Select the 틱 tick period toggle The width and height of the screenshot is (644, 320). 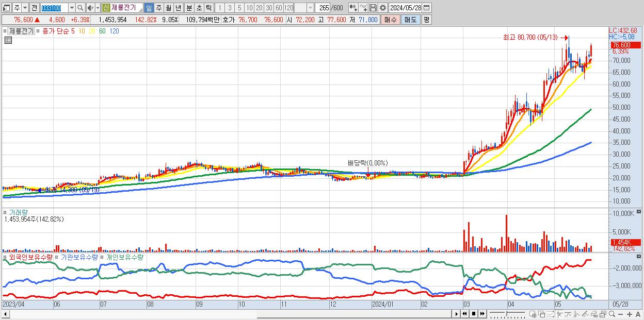pos(208,8)
